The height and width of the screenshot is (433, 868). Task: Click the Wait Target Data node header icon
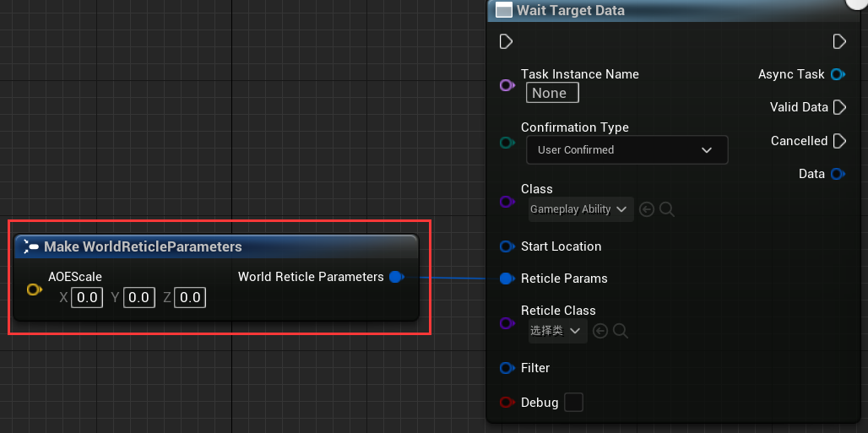click(x=504, y=10)
